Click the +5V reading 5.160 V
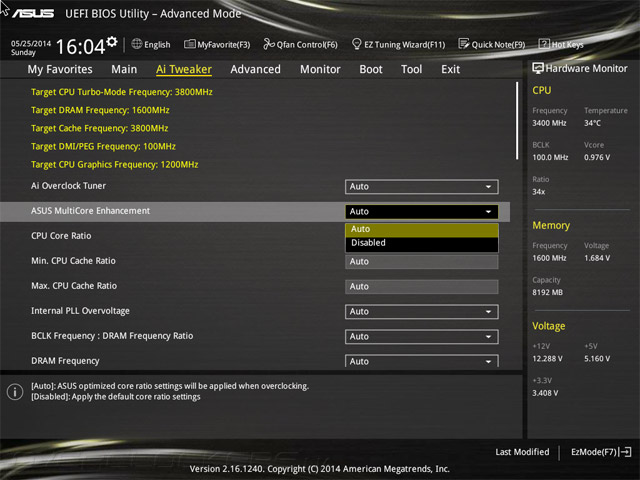Screen dimensions: 640x480 (597, 358)
